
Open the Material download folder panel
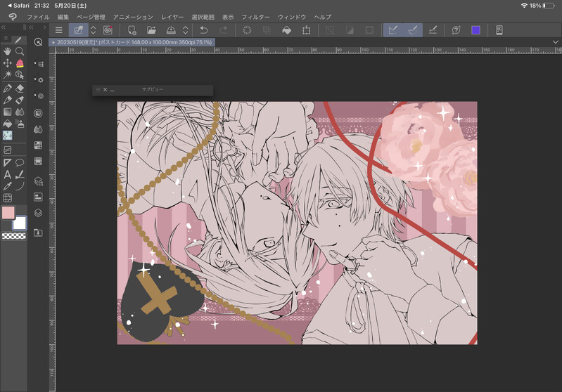tap(38, 233)
